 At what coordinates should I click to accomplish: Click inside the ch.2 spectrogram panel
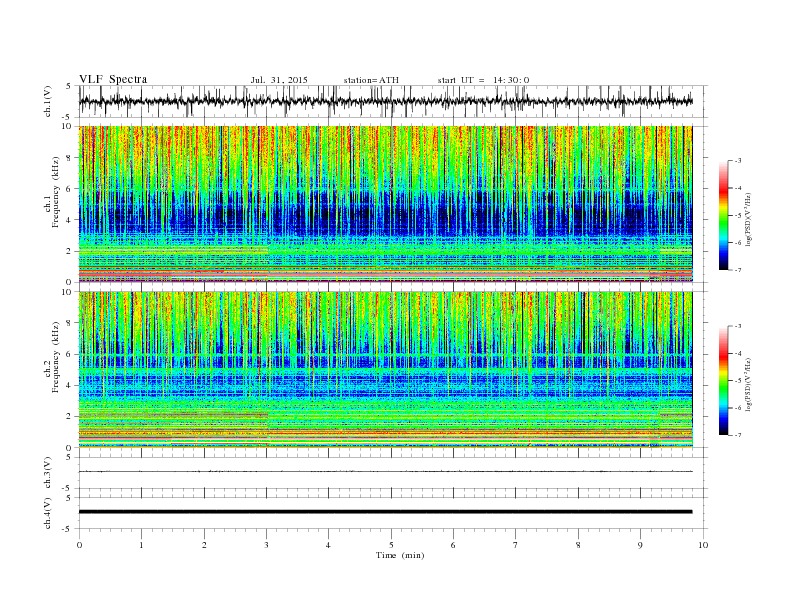coord(385,369)
